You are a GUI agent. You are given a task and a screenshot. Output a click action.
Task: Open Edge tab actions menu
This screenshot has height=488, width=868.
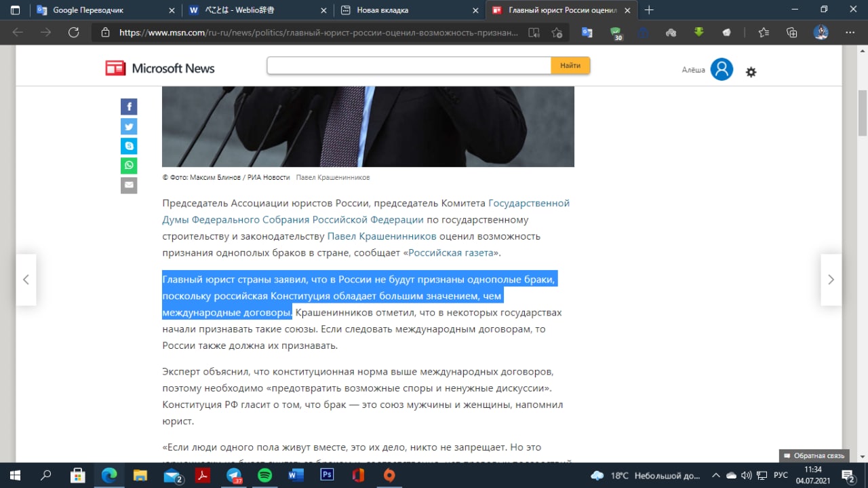click(15, 10)
